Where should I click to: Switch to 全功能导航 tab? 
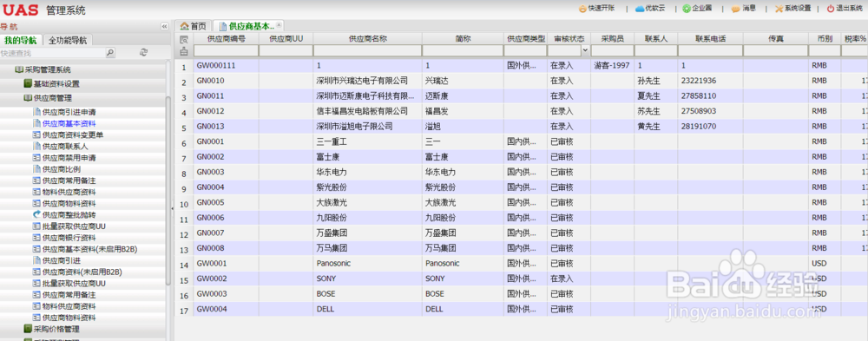point(68,40)
